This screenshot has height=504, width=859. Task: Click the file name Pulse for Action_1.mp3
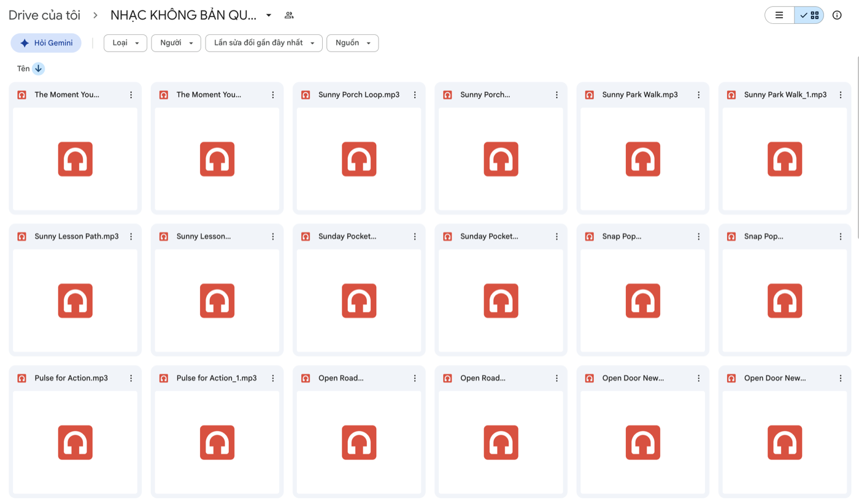click(x=217, y=378)
